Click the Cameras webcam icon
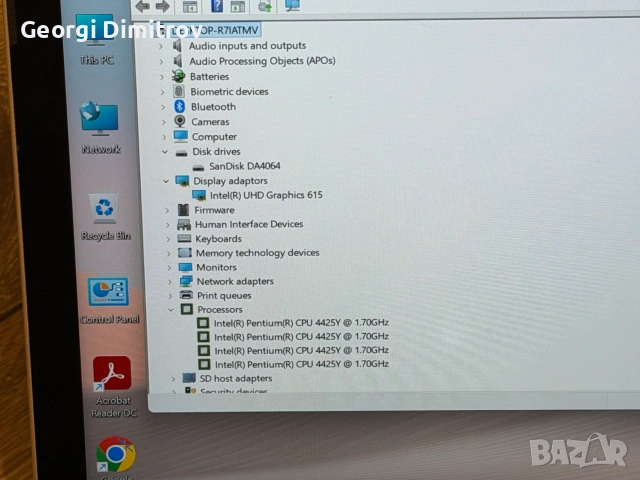Screen dimensions: 640x480 pyautogui.click(x=180, y=121)
